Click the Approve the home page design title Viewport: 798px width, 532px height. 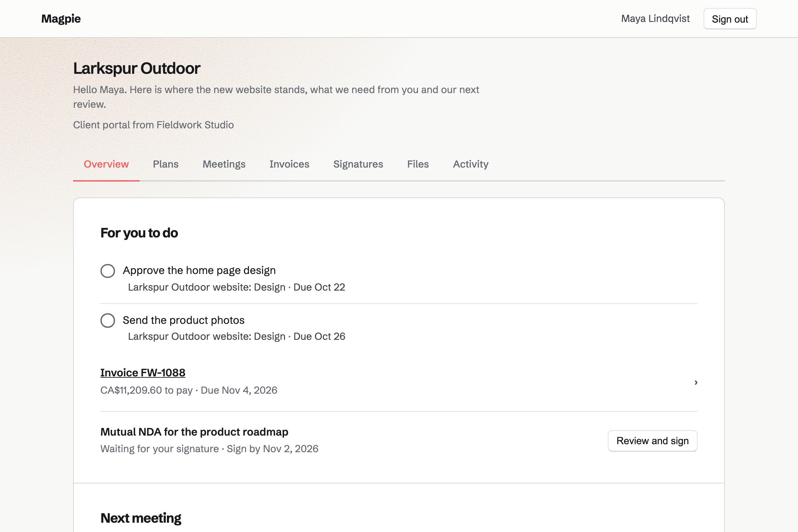[199, 270]
